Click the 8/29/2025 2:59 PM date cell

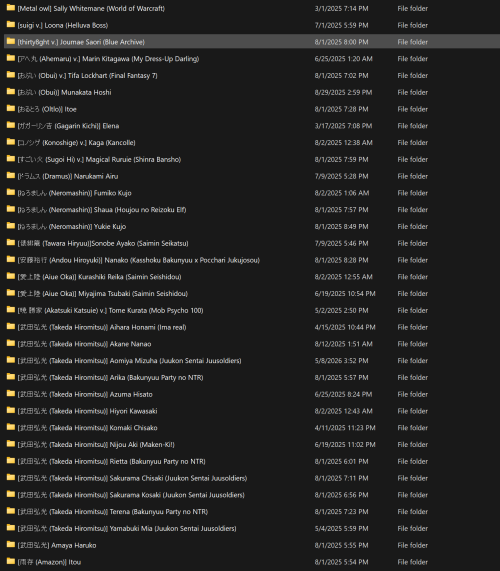coord(343,92)
